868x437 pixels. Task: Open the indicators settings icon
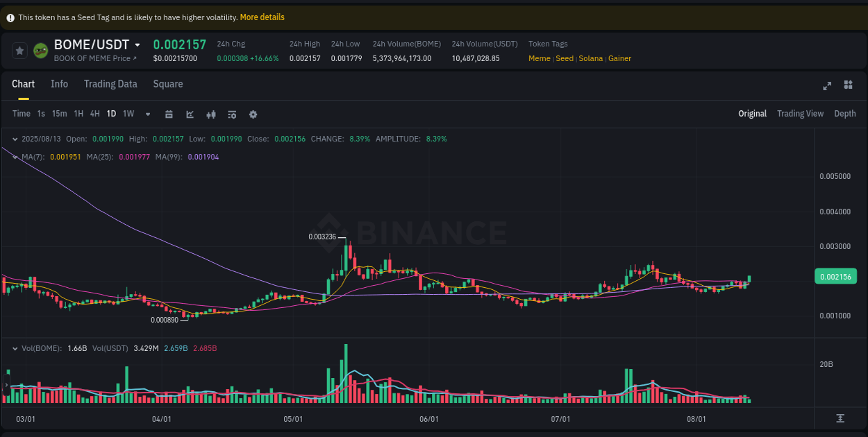tap(232, 113)
